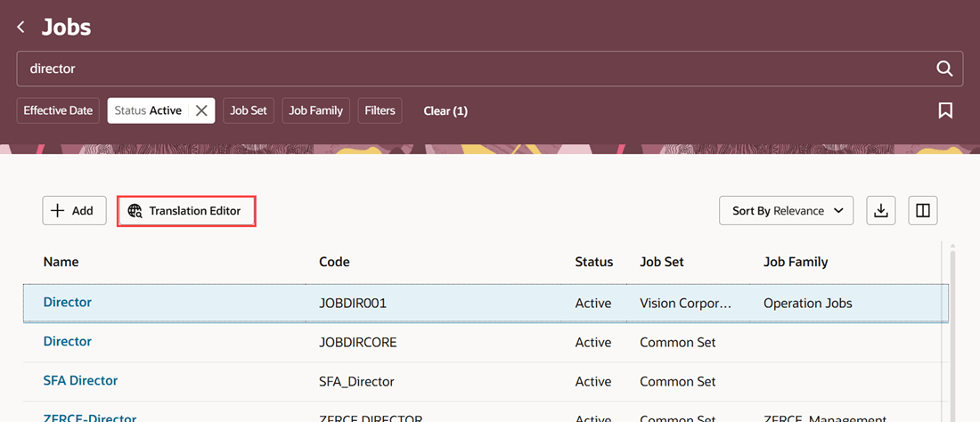The width and height of the screenshot is (980, 422).
Task: Open the Job Set filter
Action: [x=249, y=110]
